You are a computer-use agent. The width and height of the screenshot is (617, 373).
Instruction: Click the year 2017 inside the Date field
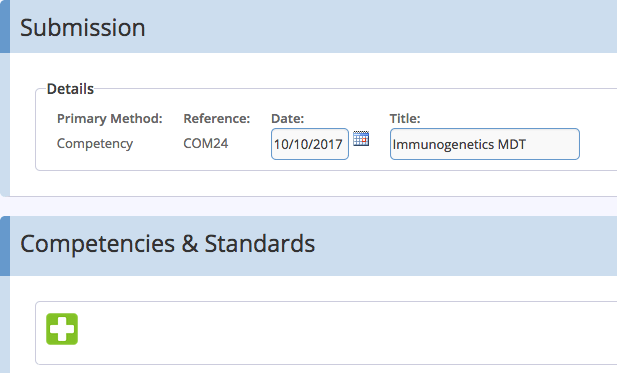(x=327, y=144)
